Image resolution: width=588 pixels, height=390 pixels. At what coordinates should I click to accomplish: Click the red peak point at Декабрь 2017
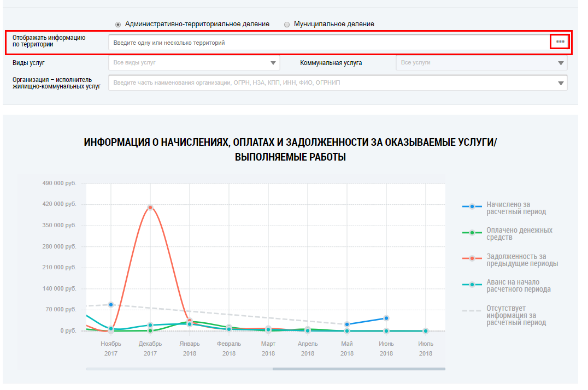tap(150, 208)
